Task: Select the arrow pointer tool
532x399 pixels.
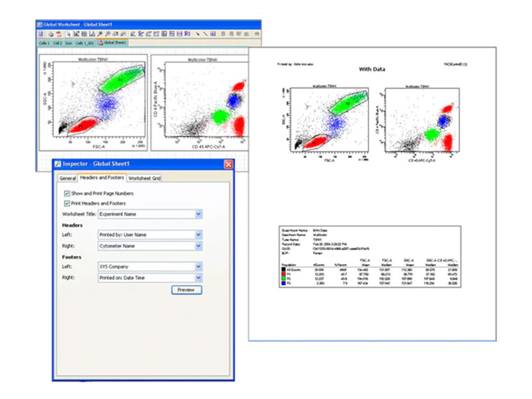Action: (68, 34)
